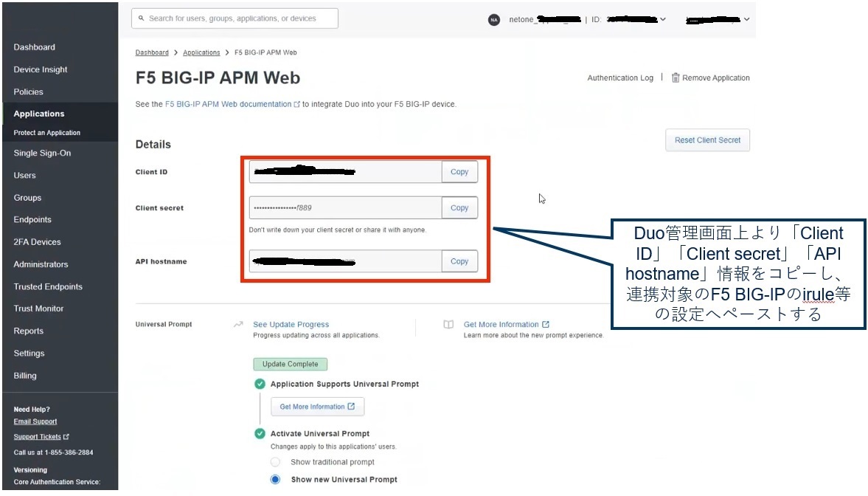
Task: Open the Authentication Log link
Action: pos(620,78)
